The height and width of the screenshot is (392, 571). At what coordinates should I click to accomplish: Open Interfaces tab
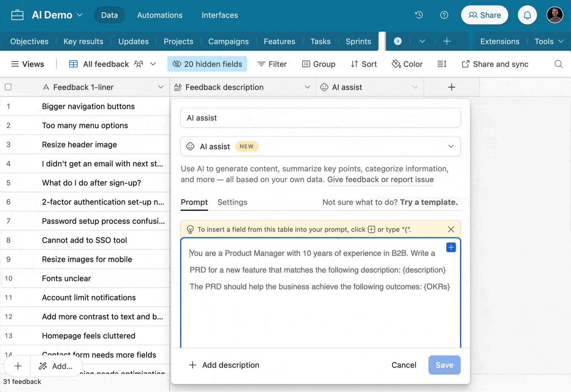pos(220,15)
